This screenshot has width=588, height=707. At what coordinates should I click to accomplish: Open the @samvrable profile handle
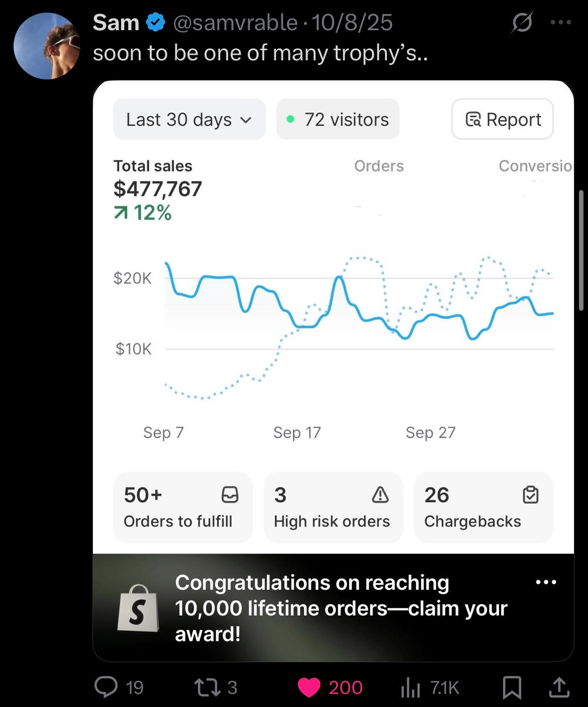(x=235, y=23)
